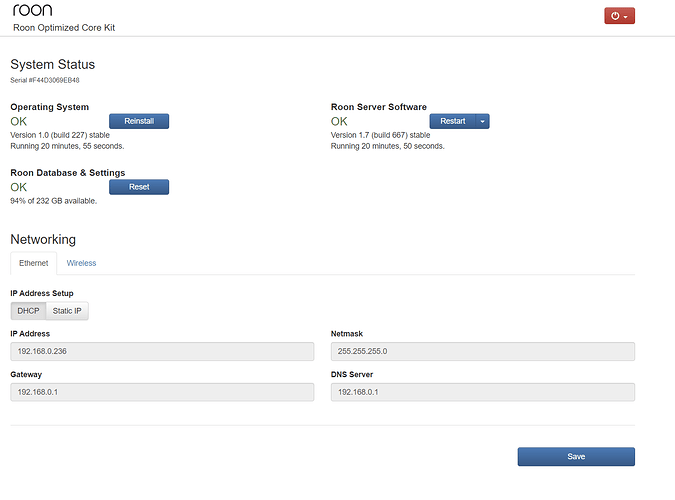Select DHCP address setup
Image resolution: width=675 pixels, height=500 pixels.
tap(28, 311)
